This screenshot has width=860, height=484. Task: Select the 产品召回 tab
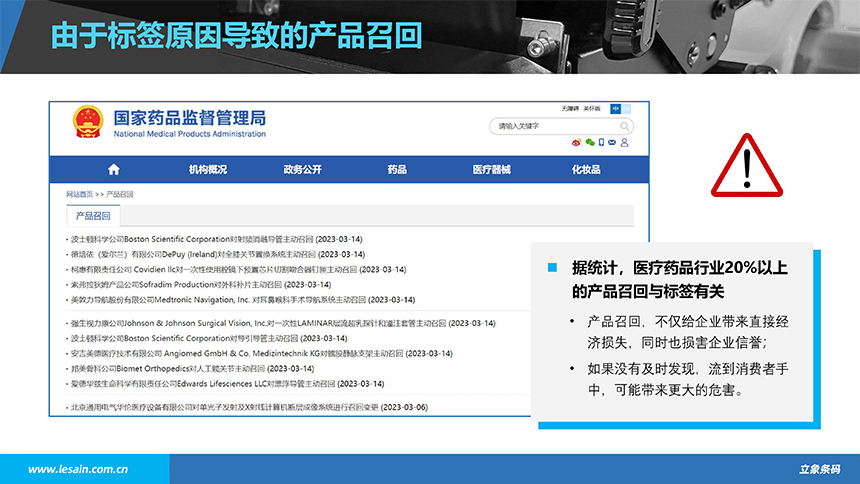click(93, 216)
